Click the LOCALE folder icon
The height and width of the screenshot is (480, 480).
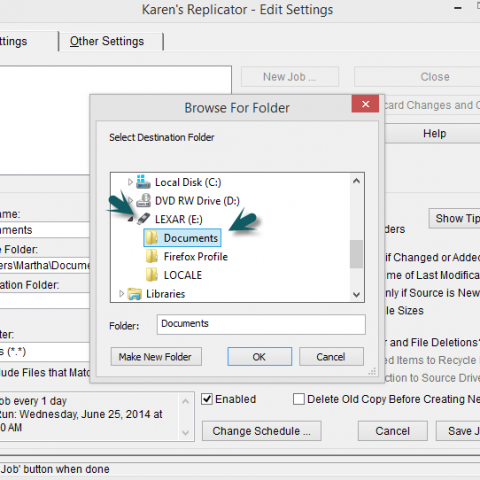point(152,275)
